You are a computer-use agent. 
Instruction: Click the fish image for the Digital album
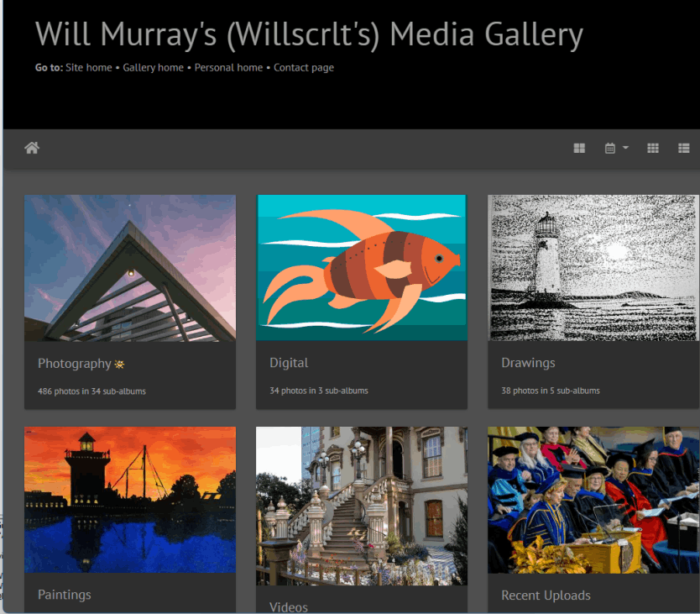click(x=361, y=267)
